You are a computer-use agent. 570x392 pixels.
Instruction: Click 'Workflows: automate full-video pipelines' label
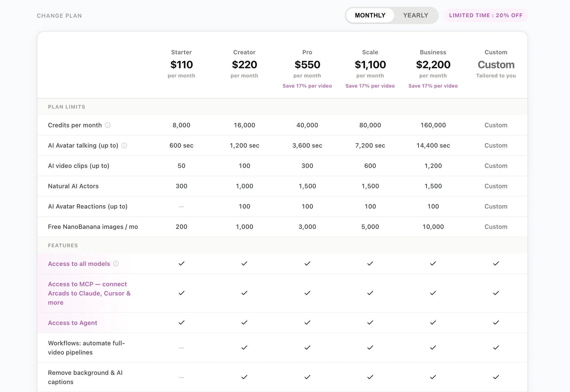pos(86,348)
